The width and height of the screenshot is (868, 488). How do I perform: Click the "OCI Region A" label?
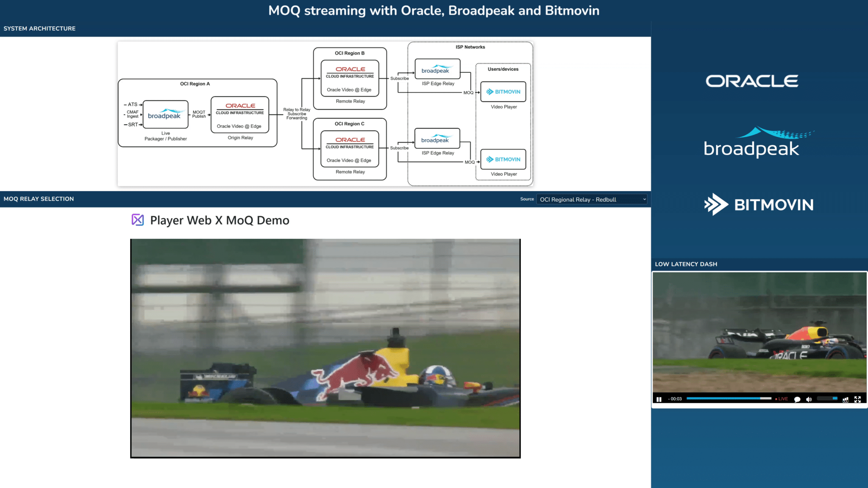tap(195, 84)
